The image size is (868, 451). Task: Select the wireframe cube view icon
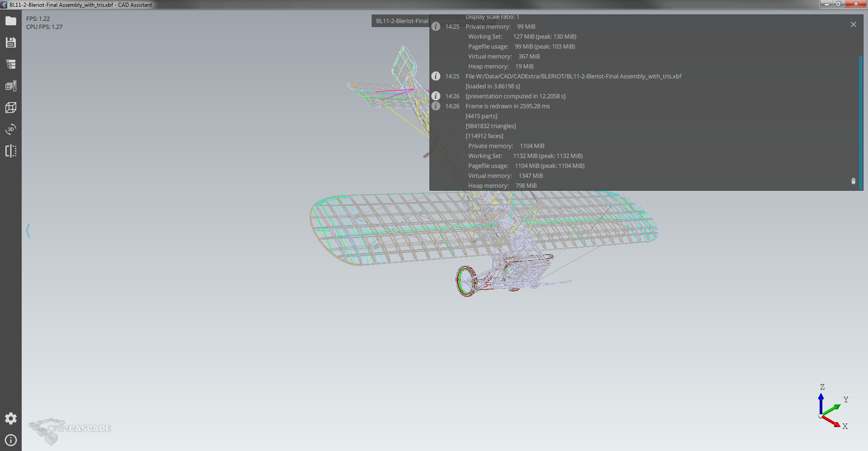tap(11, 108)
